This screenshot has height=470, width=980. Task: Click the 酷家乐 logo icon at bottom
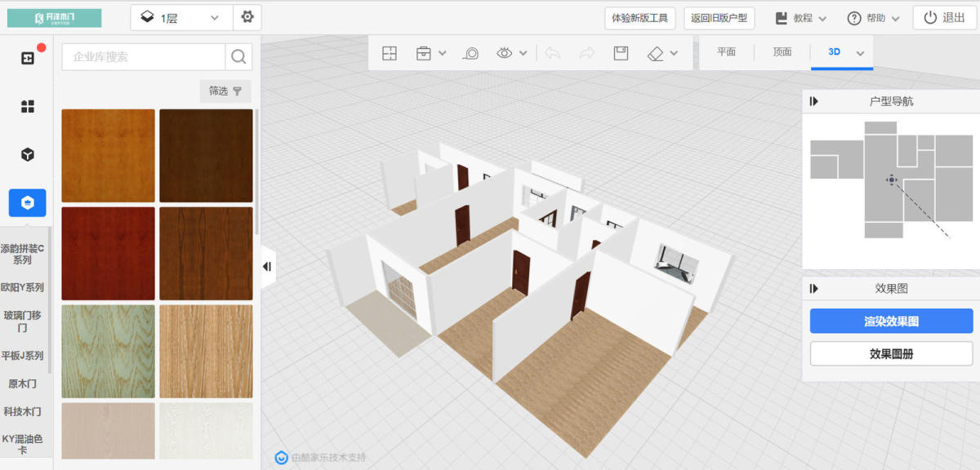click(x=281, y=458)
